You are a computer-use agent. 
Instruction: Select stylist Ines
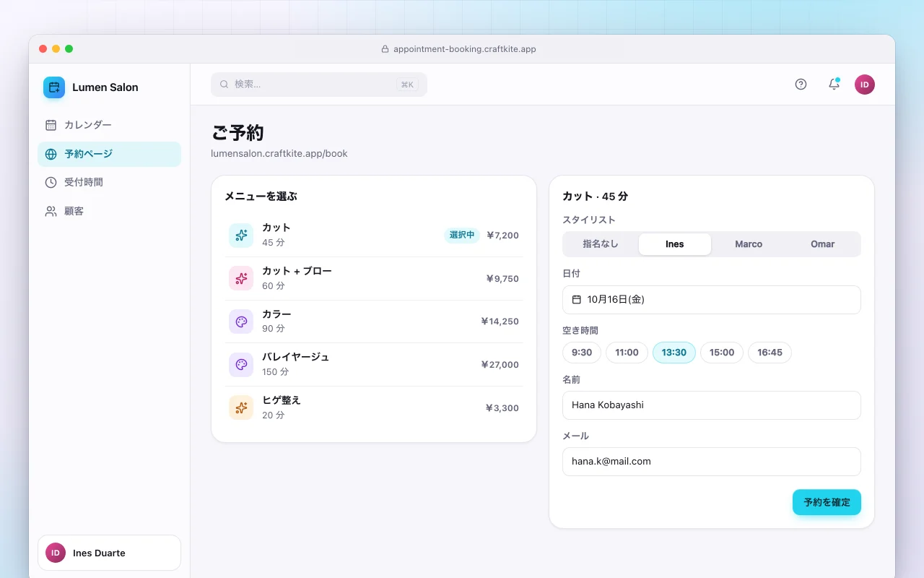[675, 244]
